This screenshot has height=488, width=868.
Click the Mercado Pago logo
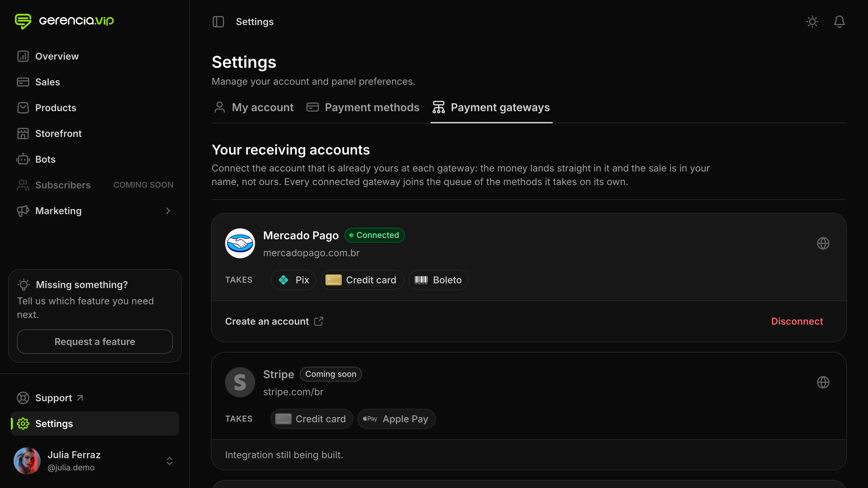tap(240, 243)
